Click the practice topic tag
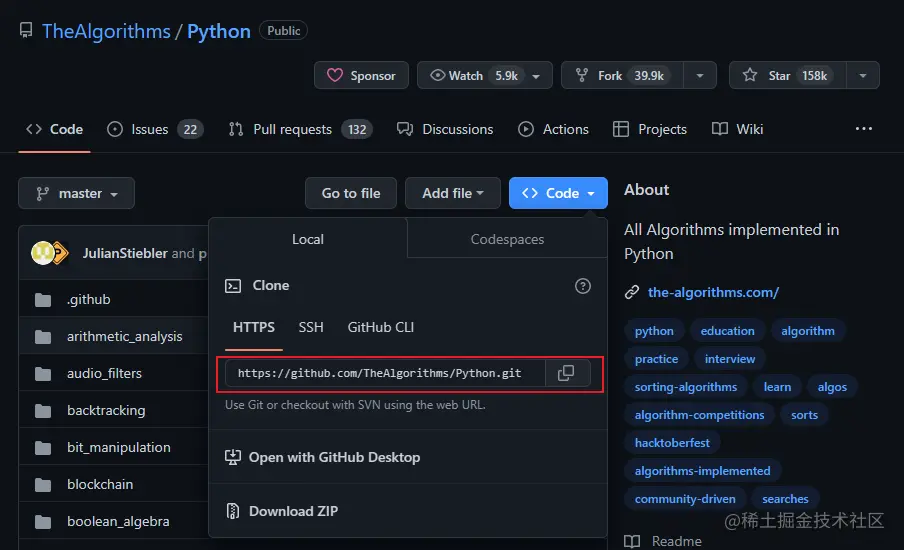This screenshot has height=550, width=904. tap(656, 359)
